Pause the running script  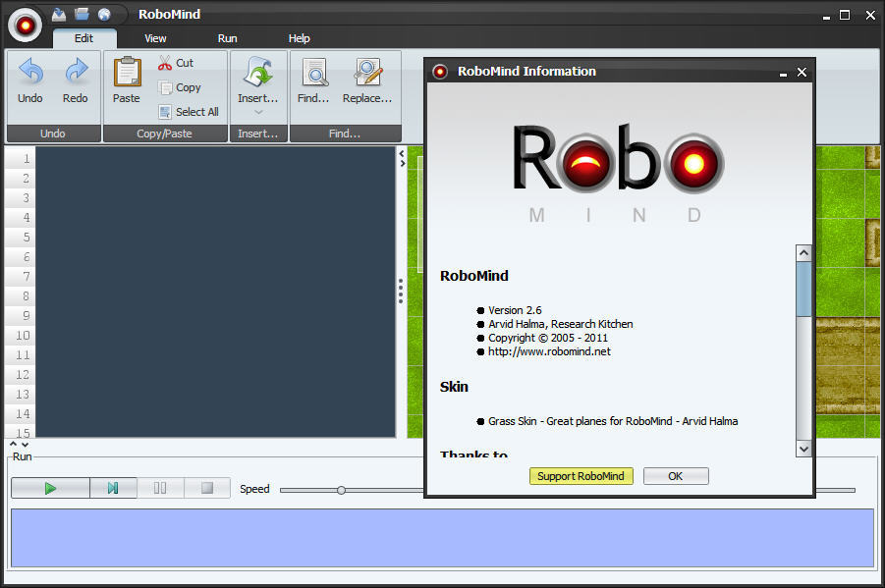[x=160, y=488]
